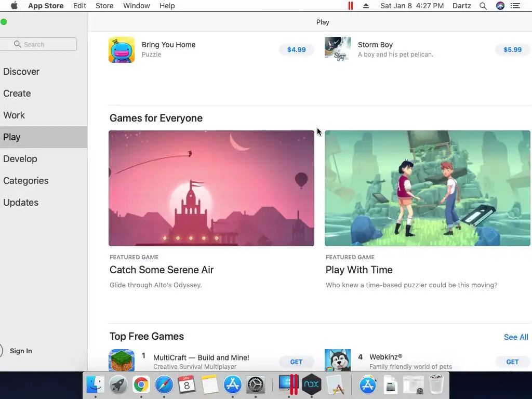Click Catch Some Serene Air title

[162, 270]
